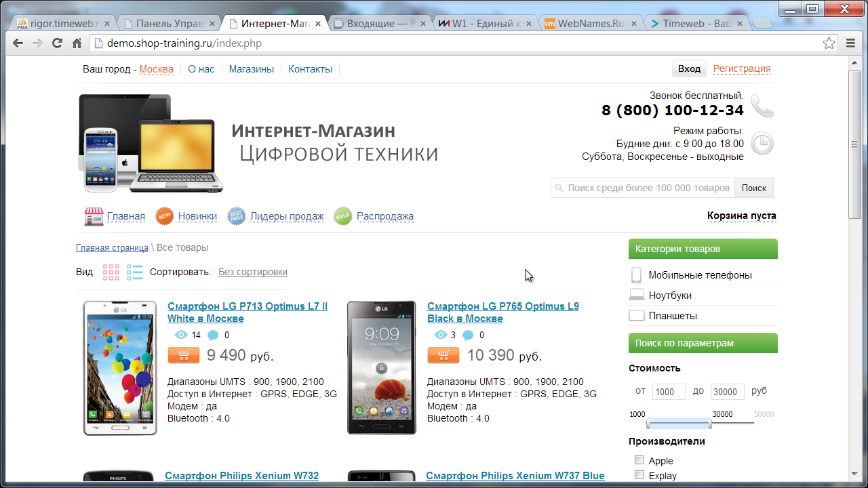The image size is (868, 488).
Task: Open Распродажа navigation link
Action: coord(385,216)
